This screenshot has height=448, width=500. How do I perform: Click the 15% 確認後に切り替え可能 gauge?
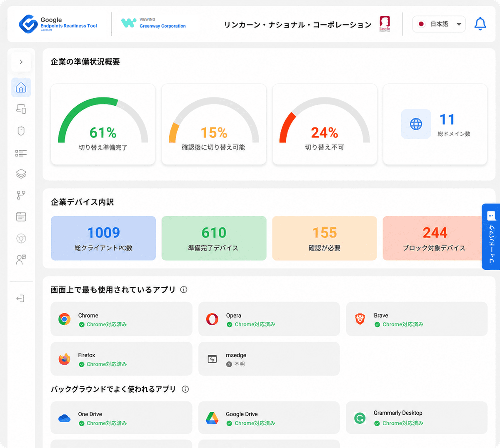(214, 124)
